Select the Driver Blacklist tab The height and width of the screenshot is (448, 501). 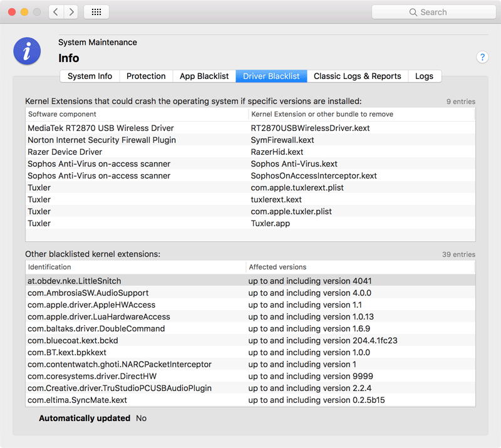point(271,76)
